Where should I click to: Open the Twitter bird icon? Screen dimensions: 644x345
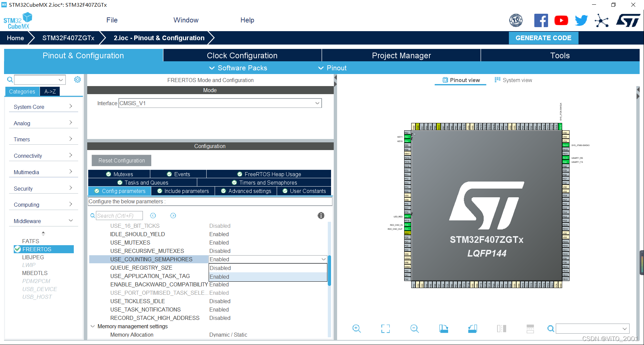click(x=581, y=20)
